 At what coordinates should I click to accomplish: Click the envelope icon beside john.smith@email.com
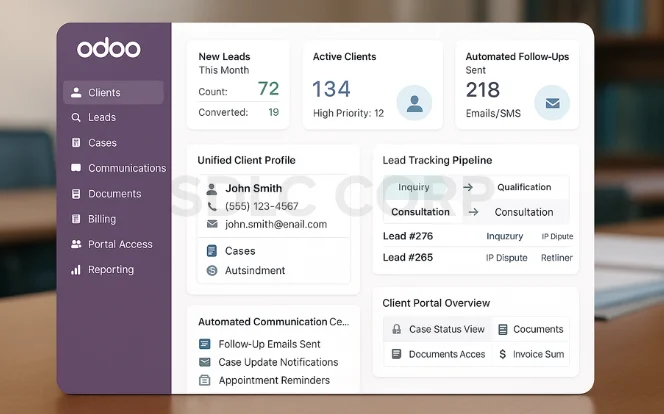click(212, 224)
